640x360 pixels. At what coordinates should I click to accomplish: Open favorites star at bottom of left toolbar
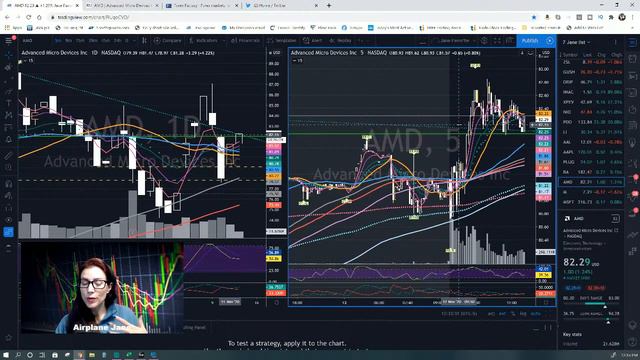tap(9, 338)
